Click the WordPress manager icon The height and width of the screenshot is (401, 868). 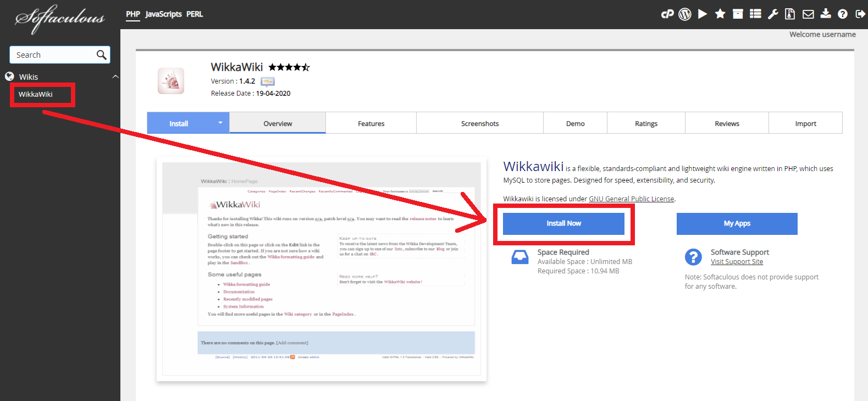685,14
